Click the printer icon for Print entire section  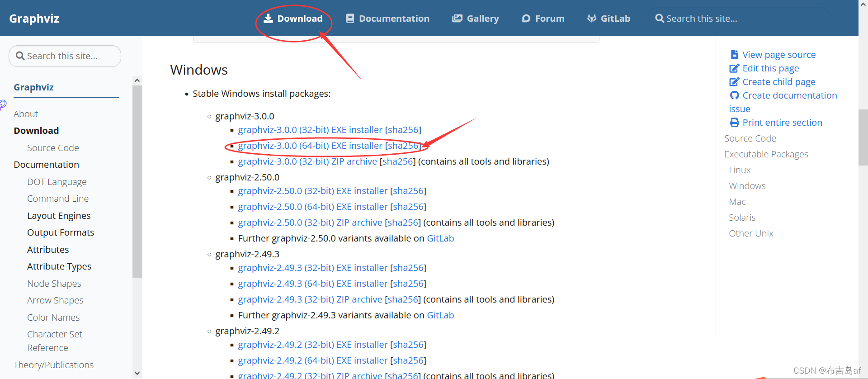(734, 122)
